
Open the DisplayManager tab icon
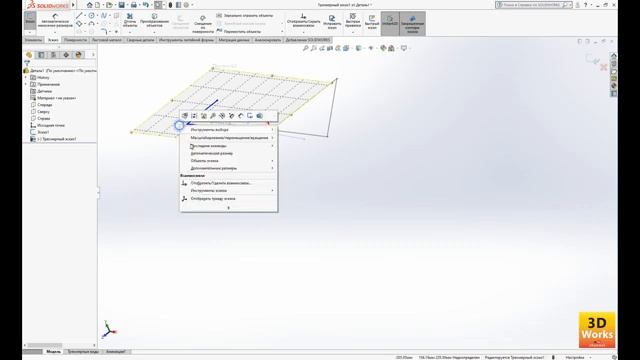[x=78, y=55]
